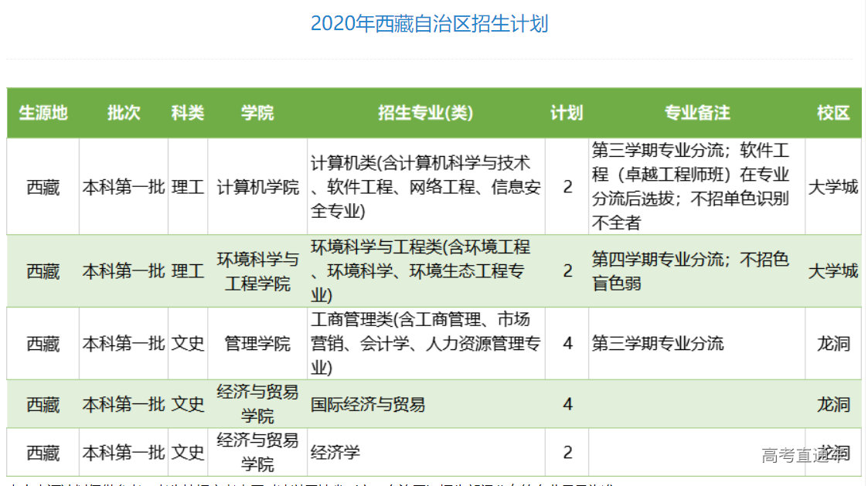Select the 经济学 major cell
This screenshot has height=486, width=868.
click(x=335, y=452)
